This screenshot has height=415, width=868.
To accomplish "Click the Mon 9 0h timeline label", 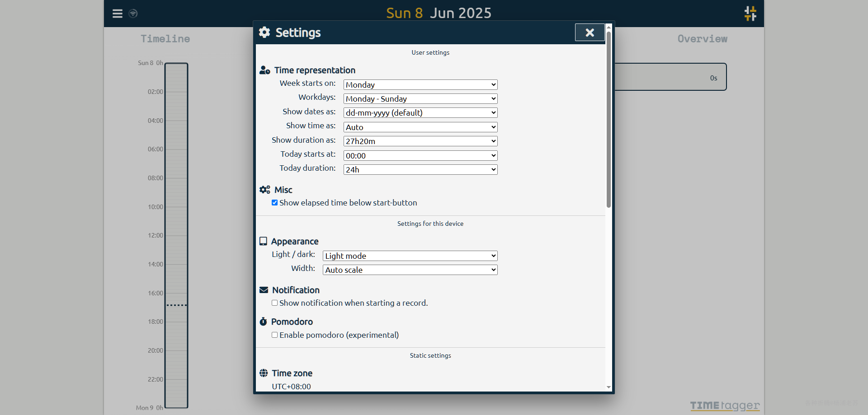I will [150, 408].
